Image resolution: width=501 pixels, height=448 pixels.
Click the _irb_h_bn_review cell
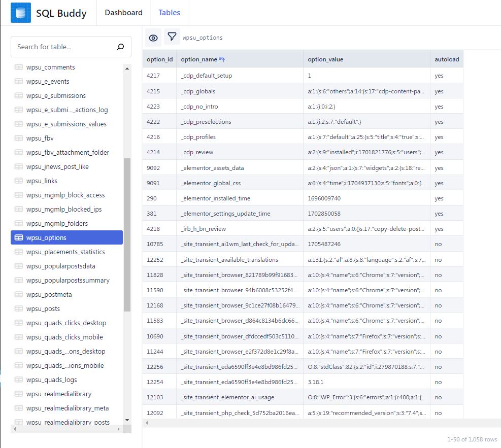(240, 229)
